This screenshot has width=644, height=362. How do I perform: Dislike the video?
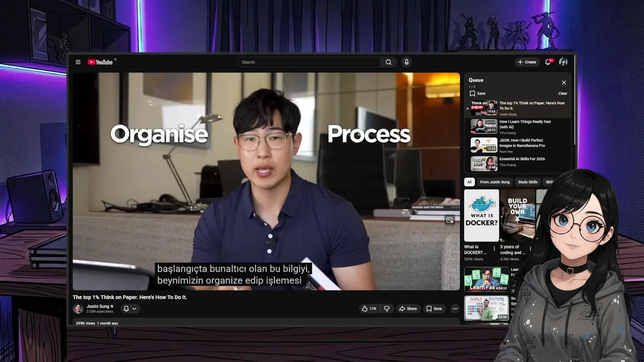pos(387,309)
